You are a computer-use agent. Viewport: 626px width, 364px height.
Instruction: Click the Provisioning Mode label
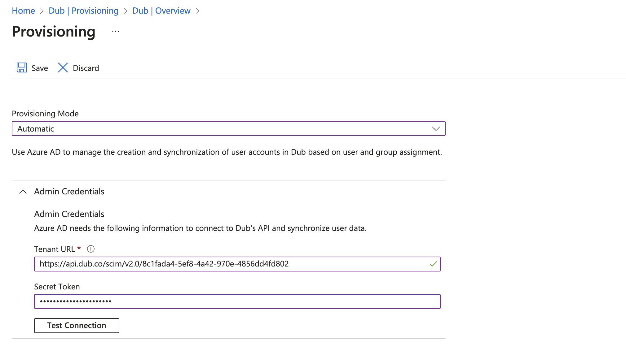pos(45,114)
